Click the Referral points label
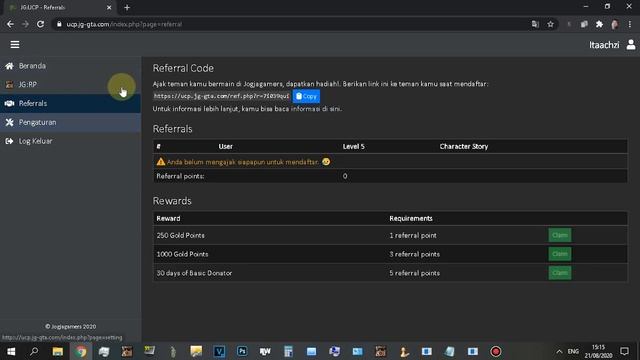 pyautogui.click(x=180, y=176)
